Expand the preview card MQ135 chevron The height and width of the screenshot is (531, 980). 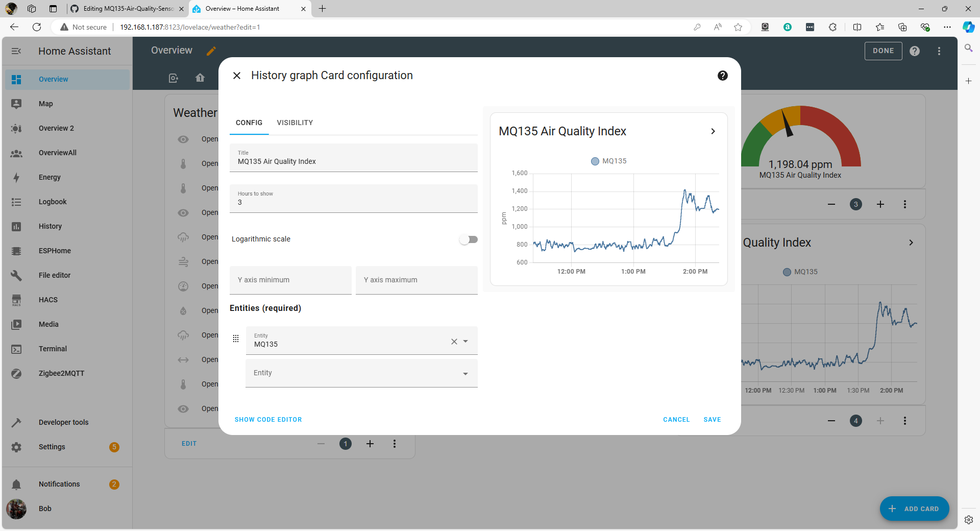point(713,131)
